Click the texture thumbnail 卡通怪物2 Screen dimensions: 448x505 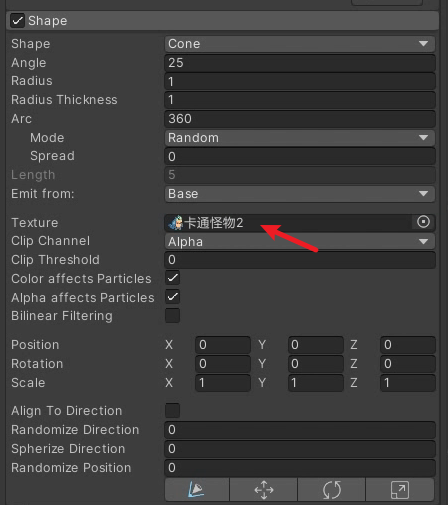176,223
